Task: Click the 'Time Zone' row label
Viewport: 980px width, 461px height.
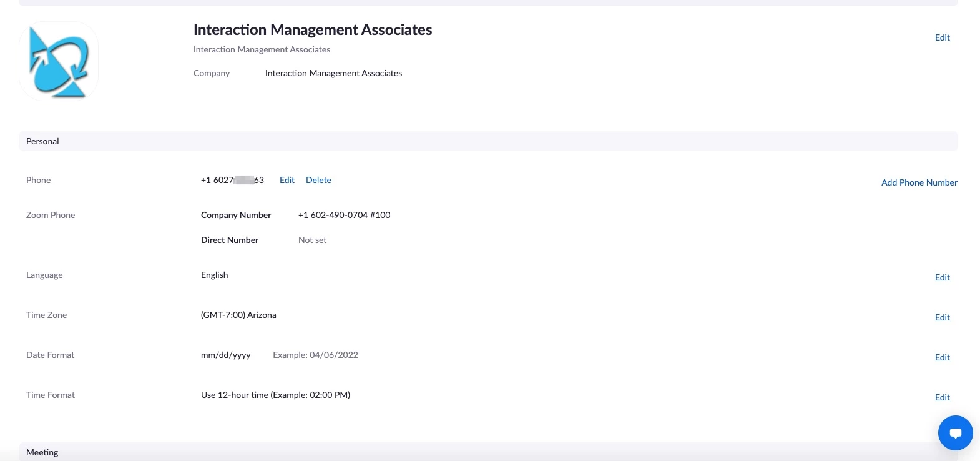Action: click(46, 315)
